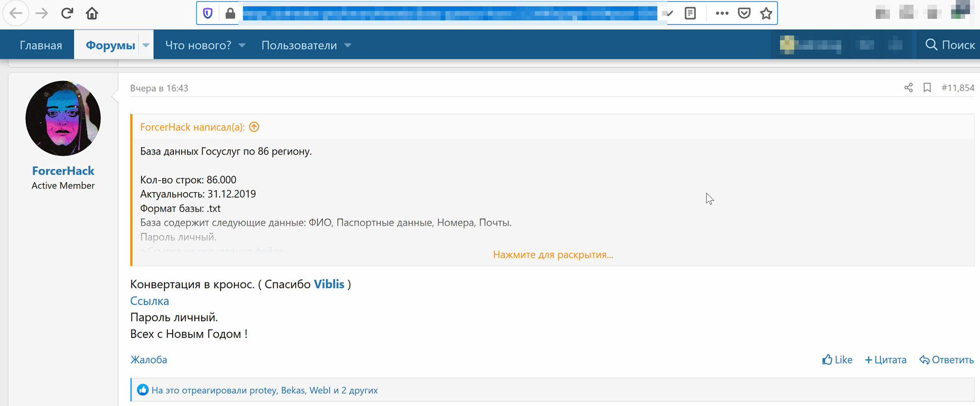The height and width of the screenshot is (406, 980).
Task: Click ForcerHack написал(а) quote header
Action: (x=192, y=127)
